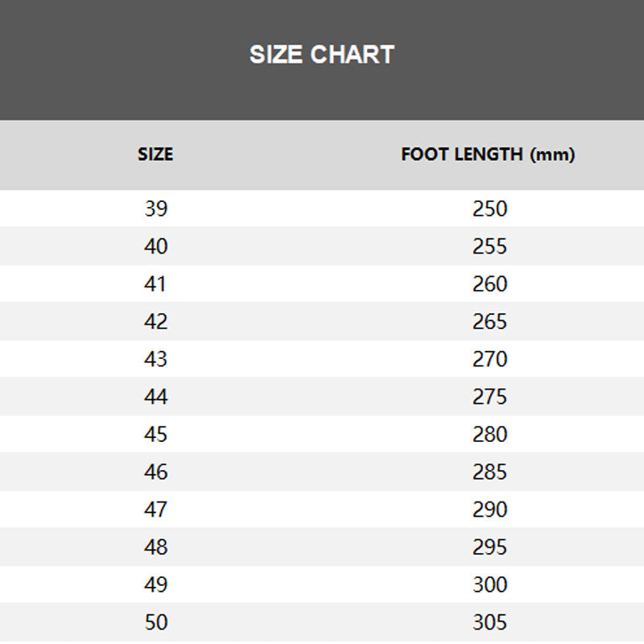This screenshot has height=644, width=644.
Task: Select size 42 cell
Action: click(x=155, y=321)
